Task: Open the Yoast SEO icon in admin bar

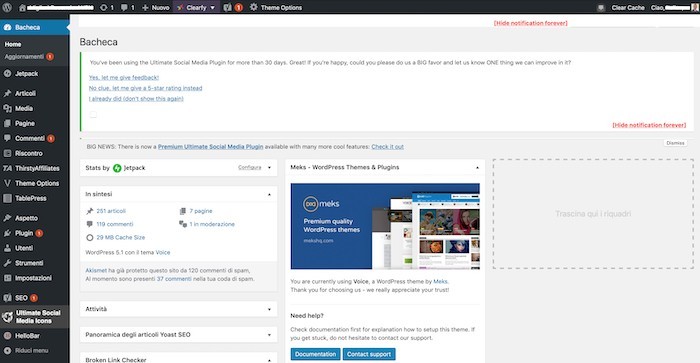Action: (x=228, y=8)
